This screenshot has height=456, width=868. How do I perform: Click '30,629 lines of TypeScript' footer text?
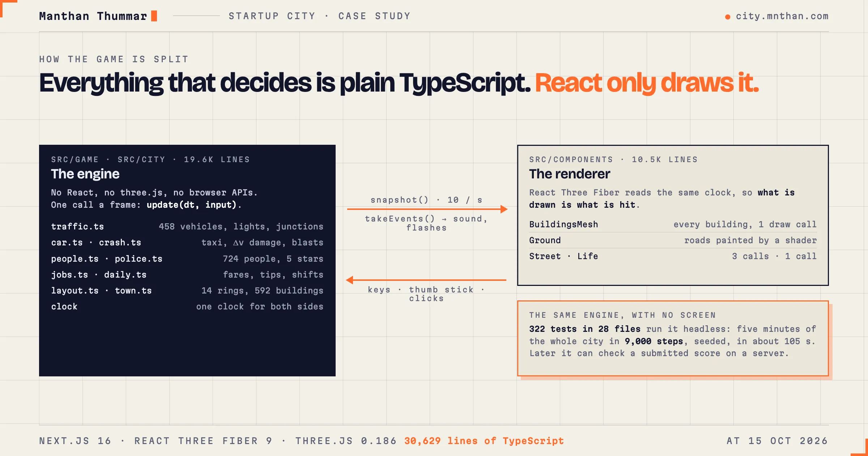[484, 441]
